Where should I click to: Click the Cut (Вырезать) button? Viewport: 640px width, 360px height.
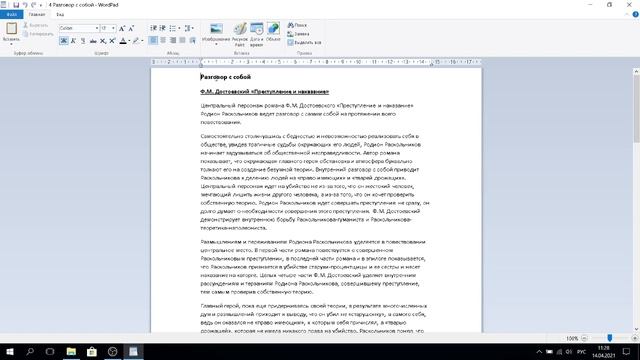point(36,25)
